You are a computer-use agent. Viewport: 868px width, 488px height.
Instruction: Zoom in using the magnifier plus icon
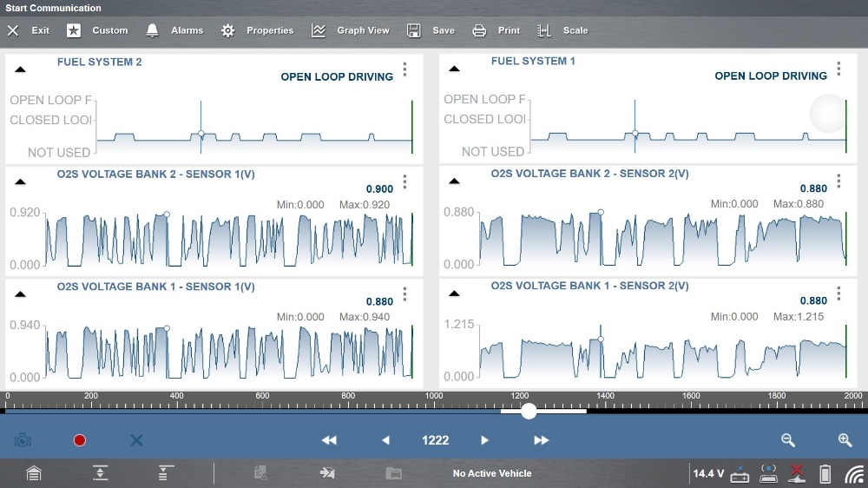tap(845, 440)
